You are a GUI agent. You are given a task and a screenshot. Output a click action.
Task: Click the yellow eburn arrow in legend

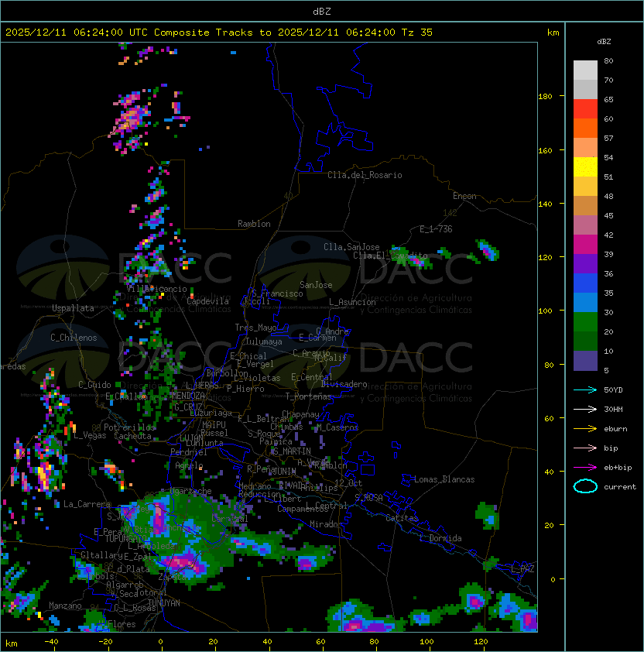(x=585, y=429)
